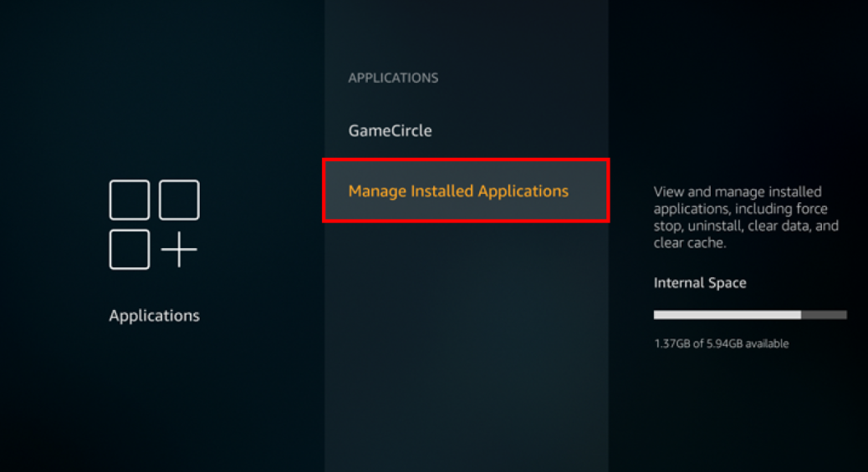Click the Internal Space heading
The width and height of the screenshot is (868, 472).
pyautogui.click(x=700, y=282)
